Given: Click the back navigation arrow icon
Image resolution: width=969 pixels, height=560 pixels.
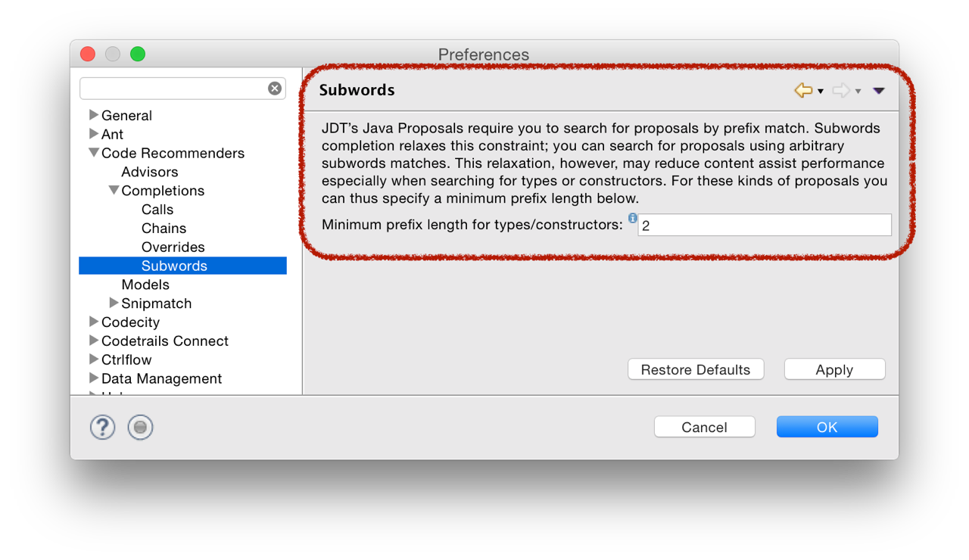Looking at the screenshot, I should (x=802, y=91).
